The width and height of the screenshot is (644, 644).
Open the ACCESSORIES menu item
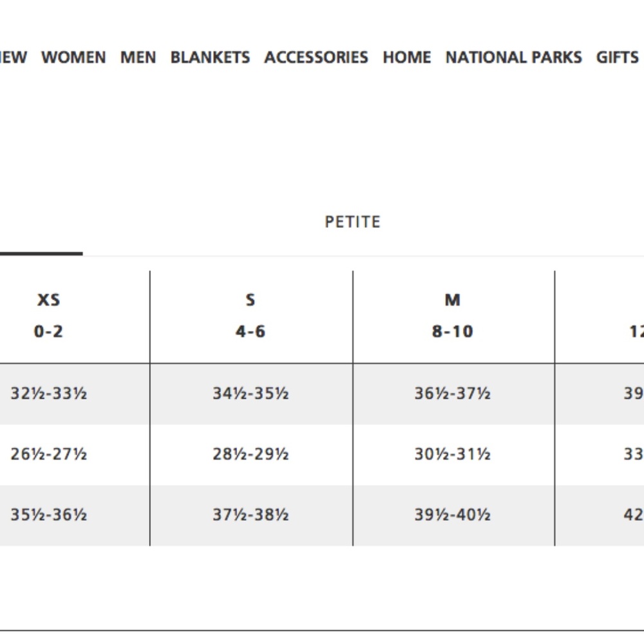coord(316,57)
